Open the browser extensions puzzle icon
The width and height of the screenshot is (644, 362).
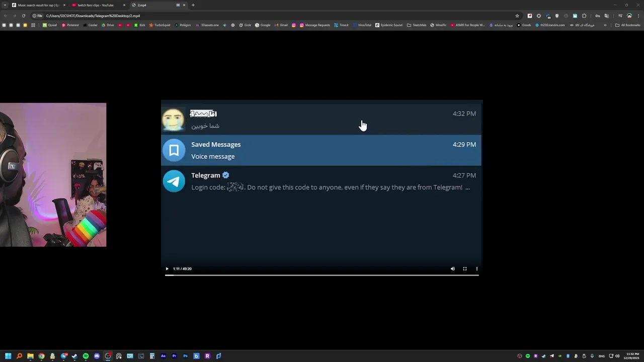point(584,16)
